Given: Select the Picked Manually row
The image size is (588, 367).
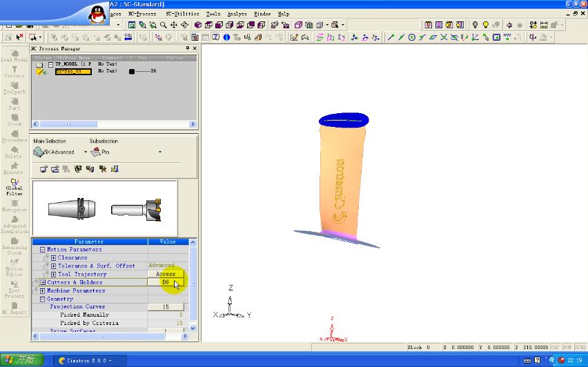Looking at the screenshot, I should (110, 315).
